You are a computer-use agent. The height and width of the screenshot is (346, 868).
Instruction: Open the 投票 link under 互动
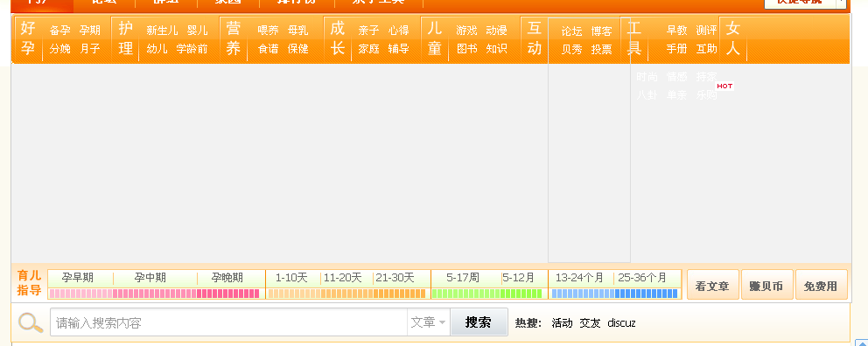(602, 50)
